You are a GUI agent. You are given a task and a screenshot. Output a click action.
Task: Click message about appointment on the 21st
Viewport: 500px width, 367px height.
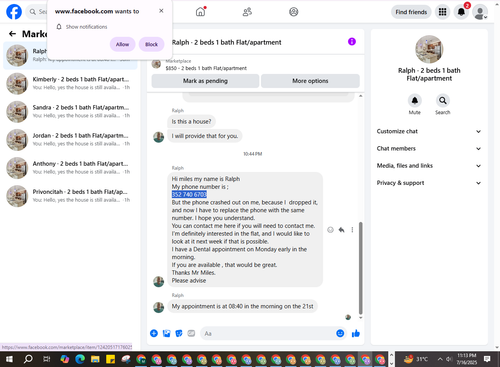(242, 306)
